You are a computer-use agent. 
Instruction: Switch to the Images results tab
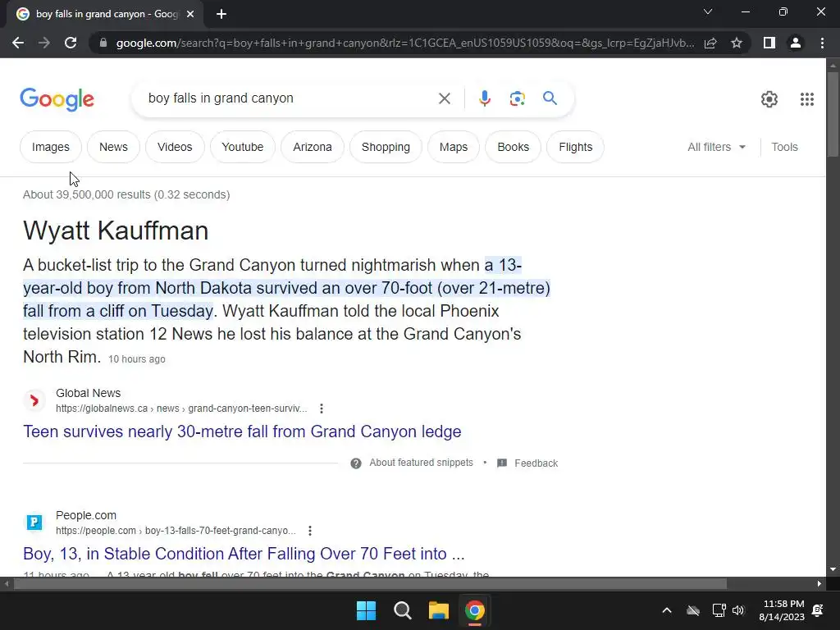[x=51, y=147]
